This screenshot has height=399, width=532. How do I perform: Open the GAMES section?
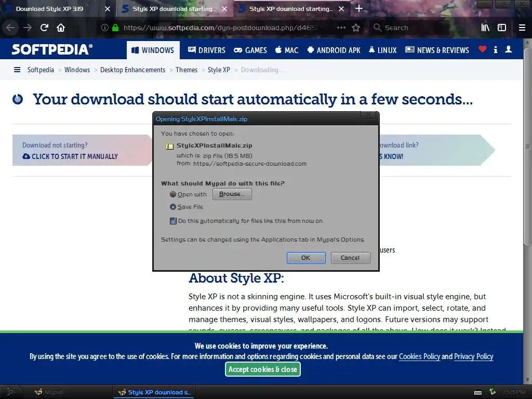coord(250,50)
